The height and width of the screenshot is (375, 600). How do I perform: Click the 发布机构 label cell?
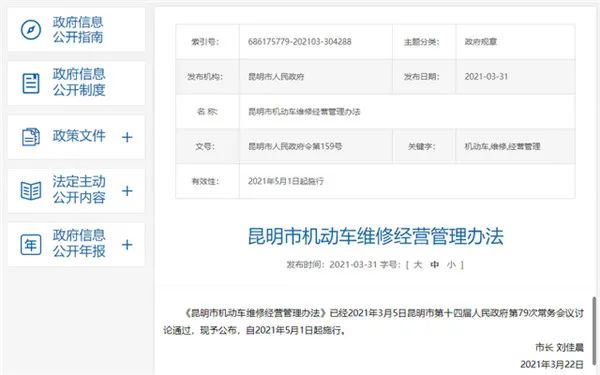[207, 77]
